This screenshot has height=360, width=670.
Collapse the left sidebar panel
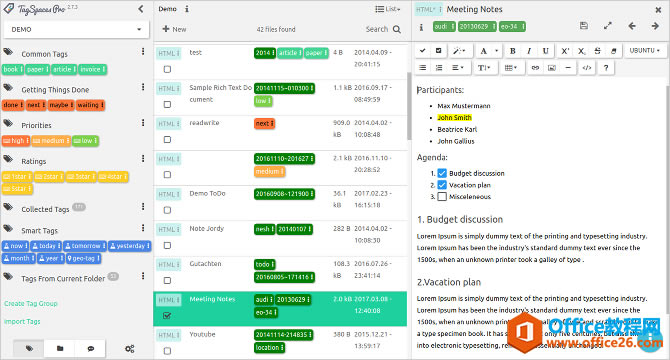[x=141, y=9]
